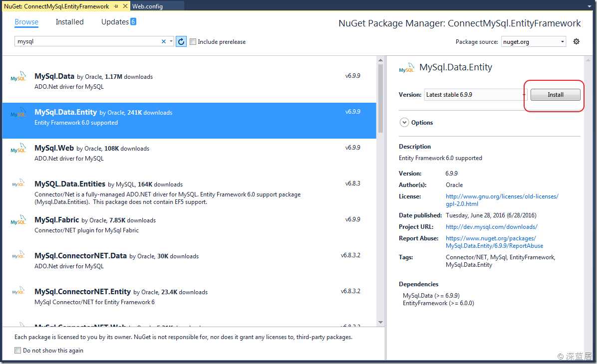The image size is (597, 364).
Task: Click the MySql.Data package logo
Action: point(18,76)
